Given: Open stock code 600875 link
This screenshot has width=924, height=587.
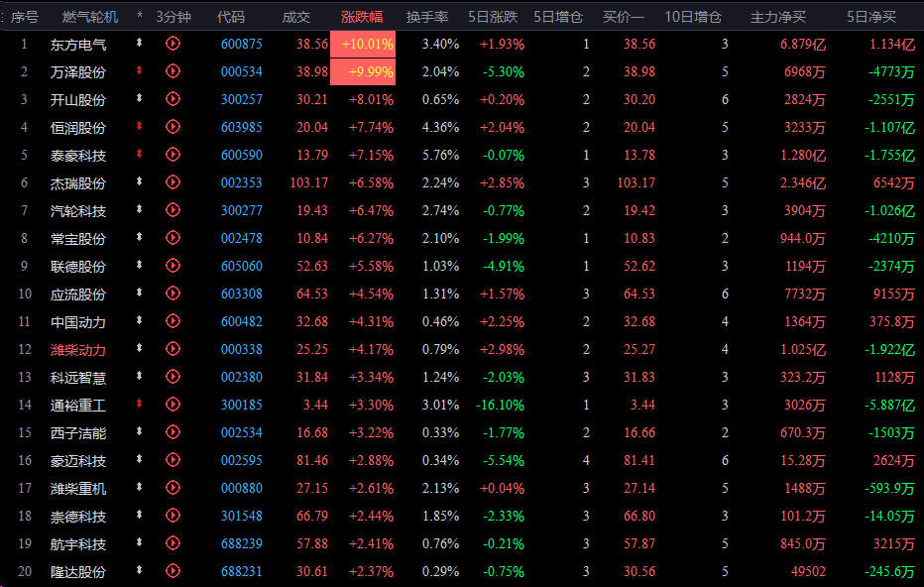Looking at the screenshot, I should coord(241,45).
